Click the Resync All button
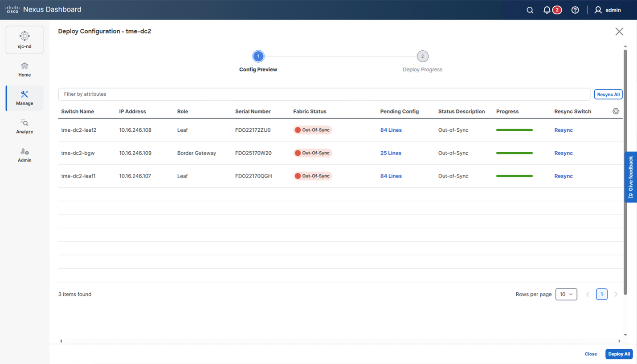 click(608, 94)
